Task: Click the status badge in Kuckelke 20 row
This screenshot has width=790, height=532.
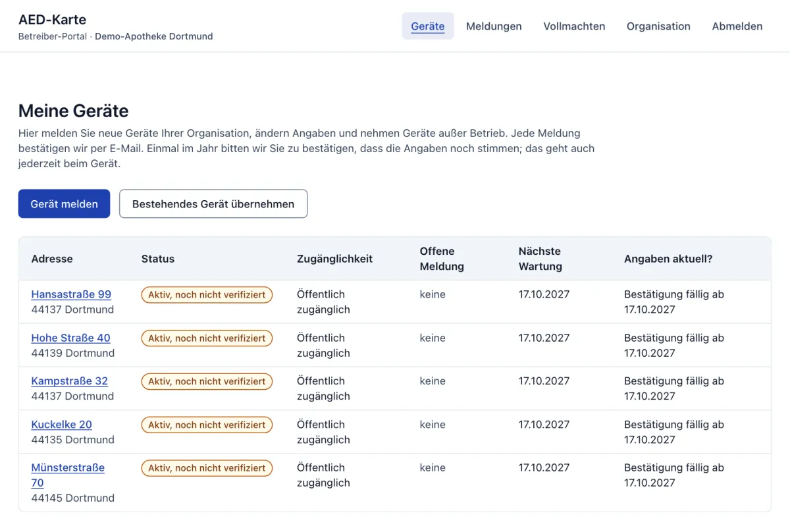Action: (x=207, y=425)
